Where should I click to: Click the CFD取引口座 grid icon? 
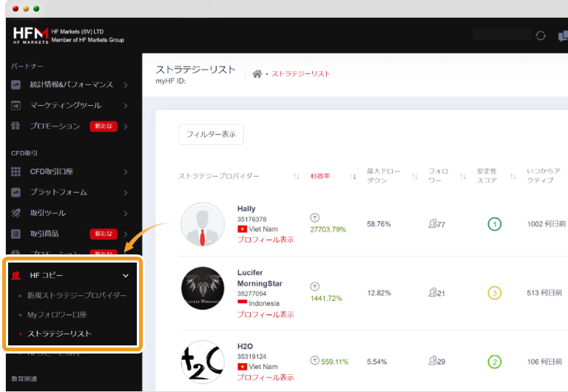pos(16,172)
